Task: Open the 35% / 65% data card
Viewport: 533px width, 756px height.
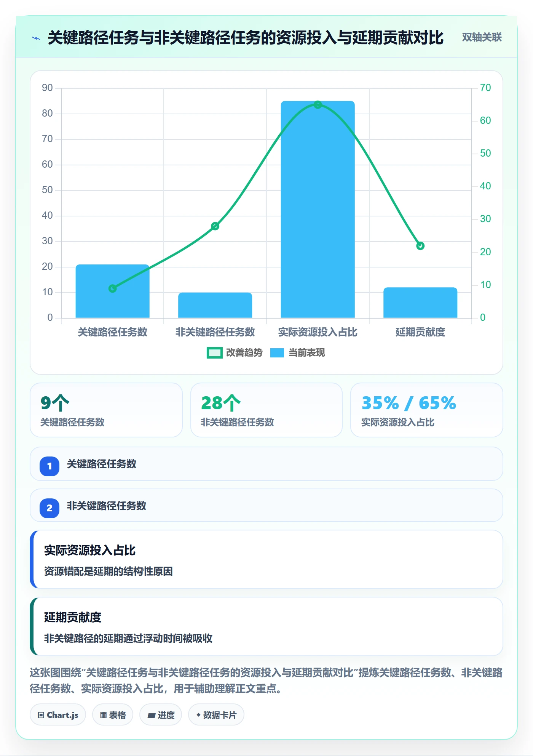Action: tap(427, 410)
